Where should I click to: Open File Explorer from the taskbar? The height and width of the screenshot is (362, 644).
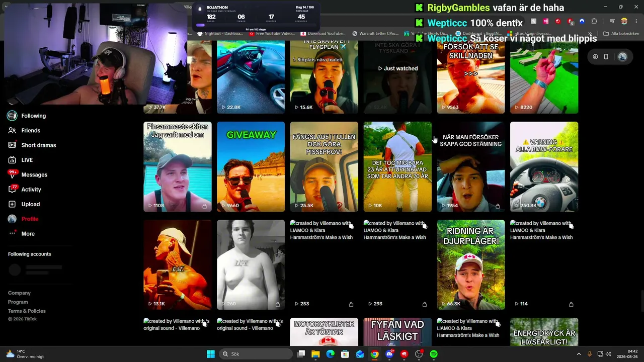(x=315, y=354)
